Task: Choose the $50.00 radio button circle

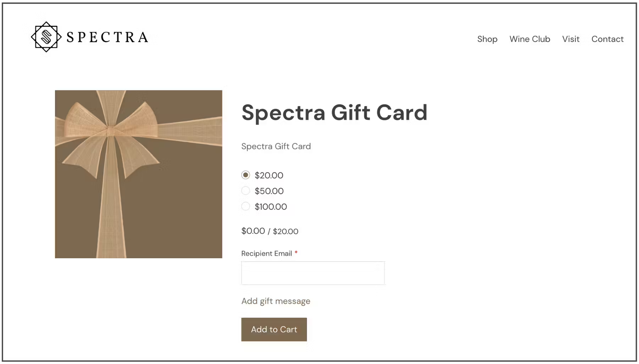Action: point(246,191)
